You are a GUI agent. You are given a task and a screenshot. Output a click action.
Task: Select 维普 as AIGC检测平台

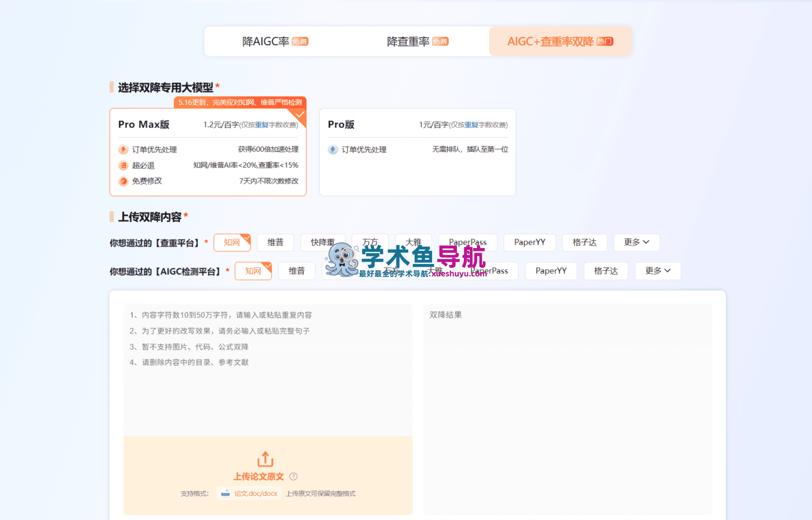coord(296,271)
